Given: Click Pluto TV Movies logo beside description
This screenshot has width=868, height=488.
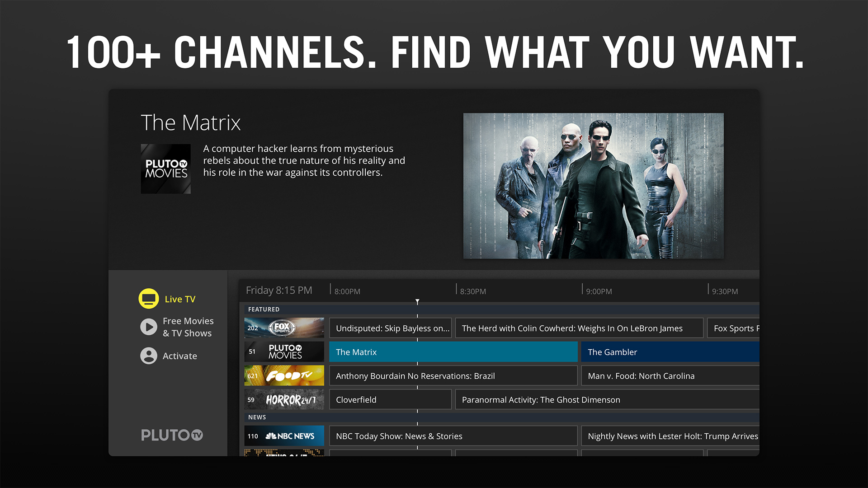Looking at the screenshot, I should [x=165, y=169].
